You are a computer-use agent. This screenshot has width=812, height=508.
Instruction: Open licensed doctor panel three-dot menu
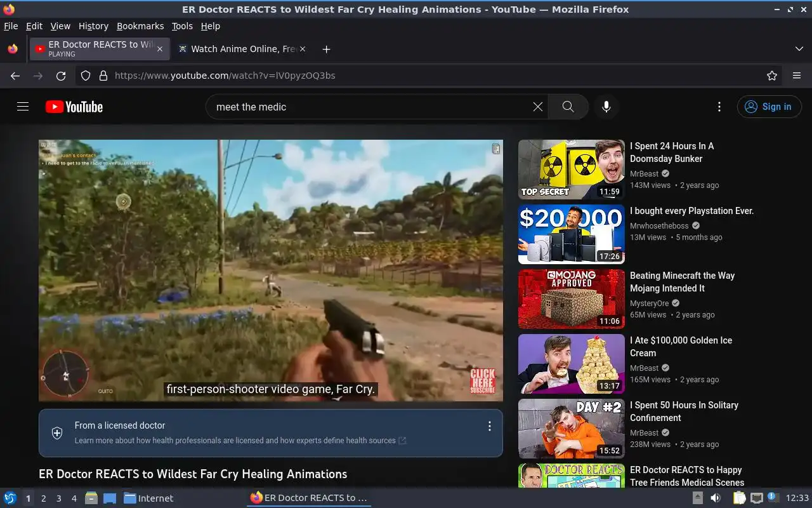(489, 426)
